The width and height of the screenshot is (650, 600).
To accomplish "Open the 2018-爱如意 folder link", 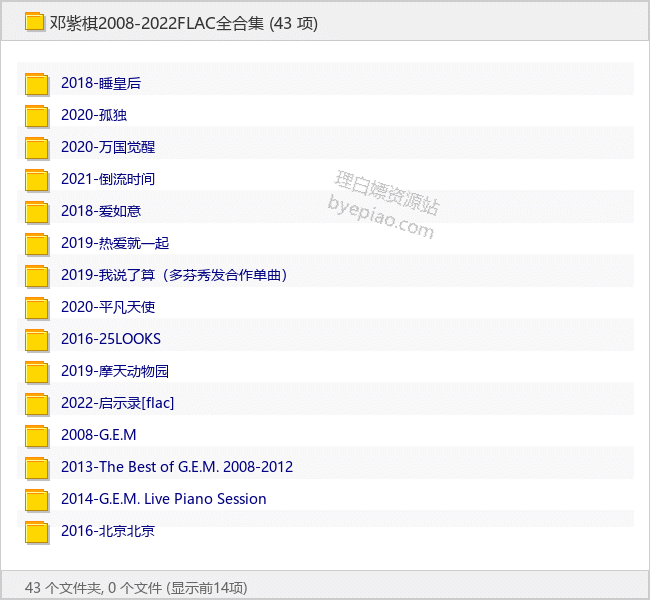I will 101,211.
